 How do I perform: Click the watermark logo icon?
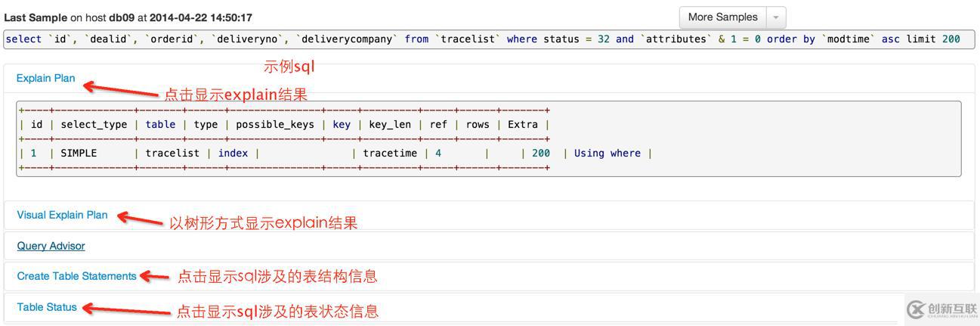(916, 309)
